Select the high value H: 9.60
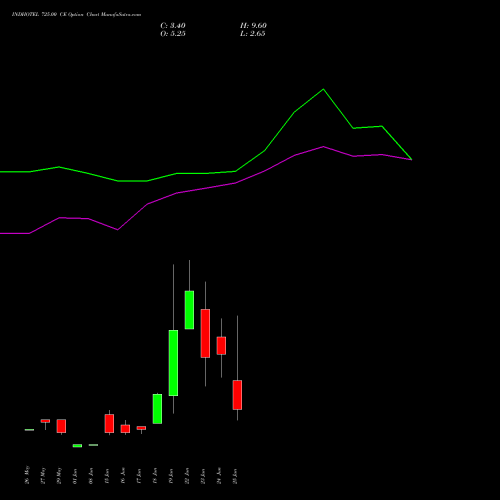Screen dimensions: 500x500 point(253,26)
